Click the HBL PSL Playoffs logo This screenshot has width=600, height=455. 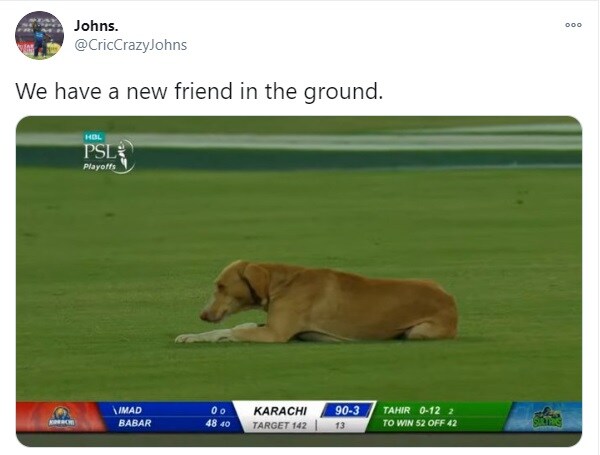[108, 153]
